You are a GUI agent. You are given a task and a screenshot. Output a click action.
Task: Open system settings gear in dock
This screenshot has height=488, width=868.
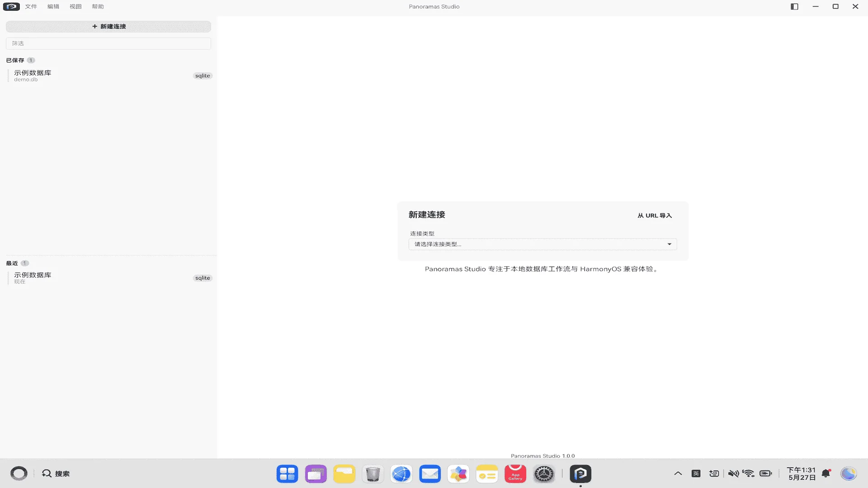pyautogui.click(x=544, y=474)
